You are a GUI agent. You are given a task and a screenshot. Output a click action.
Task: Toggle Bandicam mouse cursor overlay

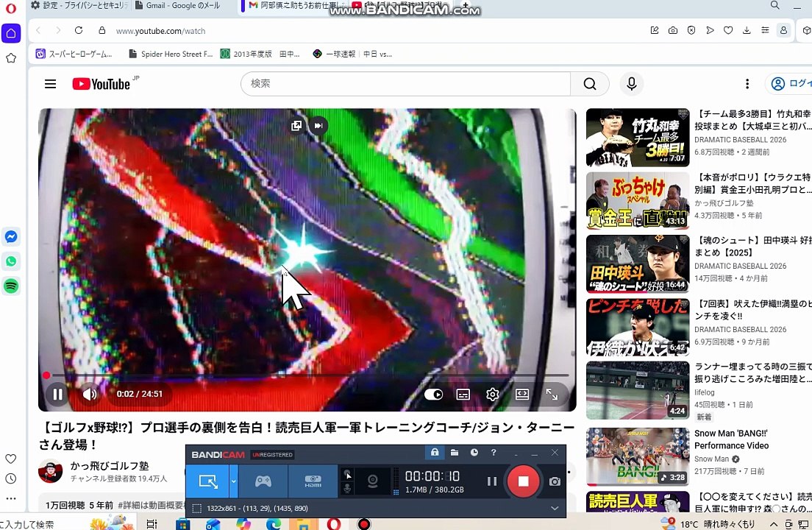point(347,473)
